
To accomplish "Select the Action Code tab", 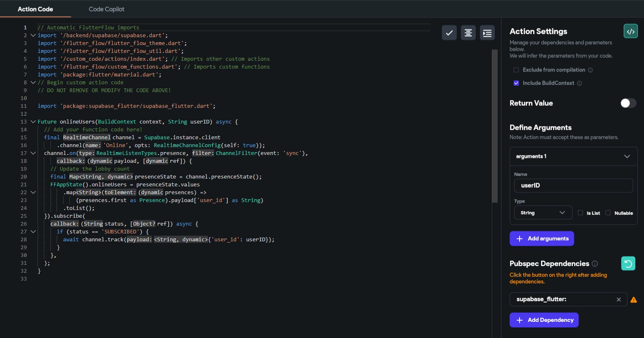I will tap(35, 9).
